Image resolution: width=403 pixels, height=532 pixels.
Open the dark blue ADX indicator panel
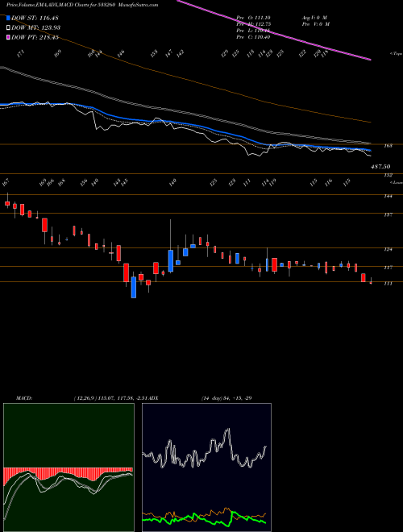click(206, 468)
